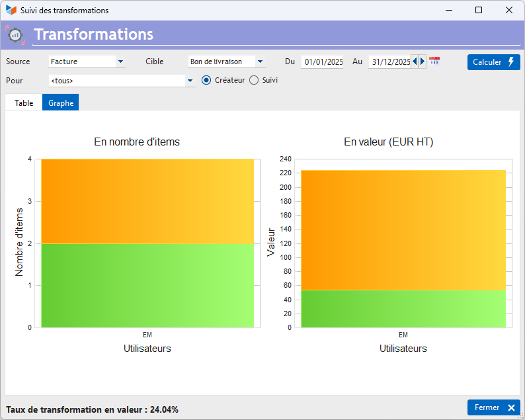Click the lightning bolt on Calculer
Image resolution: width=525 pixels, height=420 pixels.
(511, 62)
